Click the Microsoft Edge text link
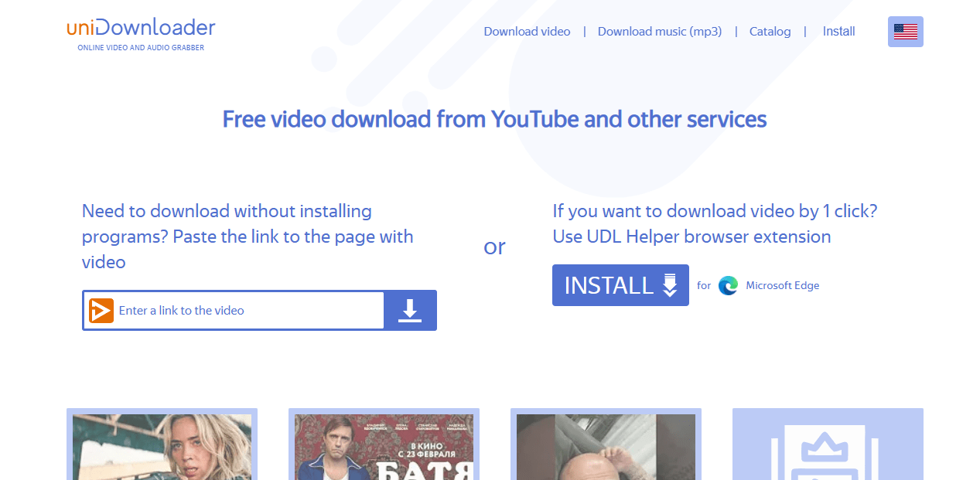This screenshot has height=480, width=980. coord(782,285)
